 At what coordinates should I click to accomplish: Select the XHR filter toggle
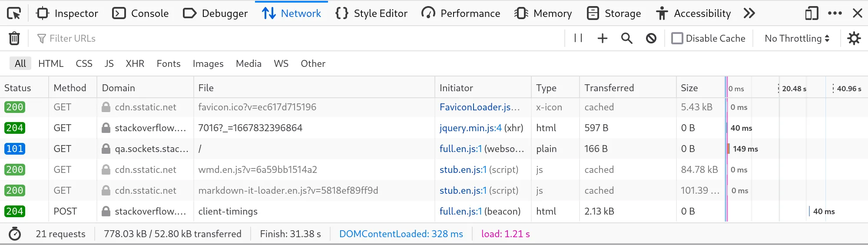pos(135,63)
